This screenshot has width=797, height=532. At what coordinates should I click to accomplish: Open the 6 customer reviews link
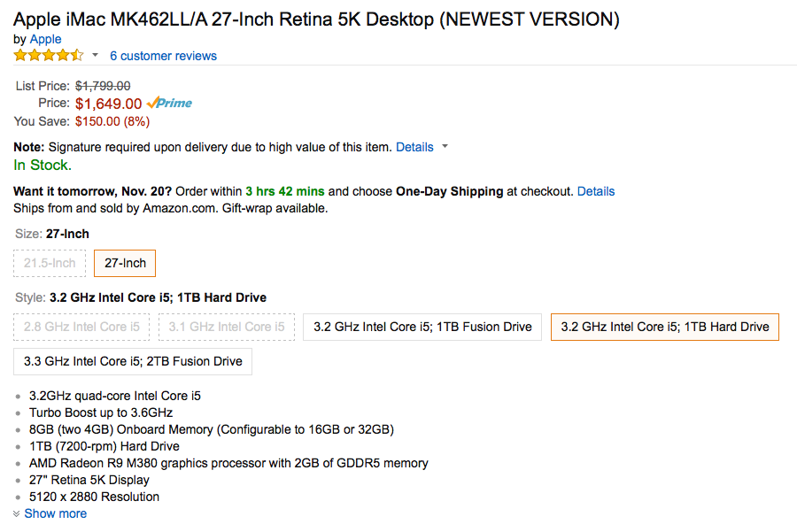coord(163,56)
